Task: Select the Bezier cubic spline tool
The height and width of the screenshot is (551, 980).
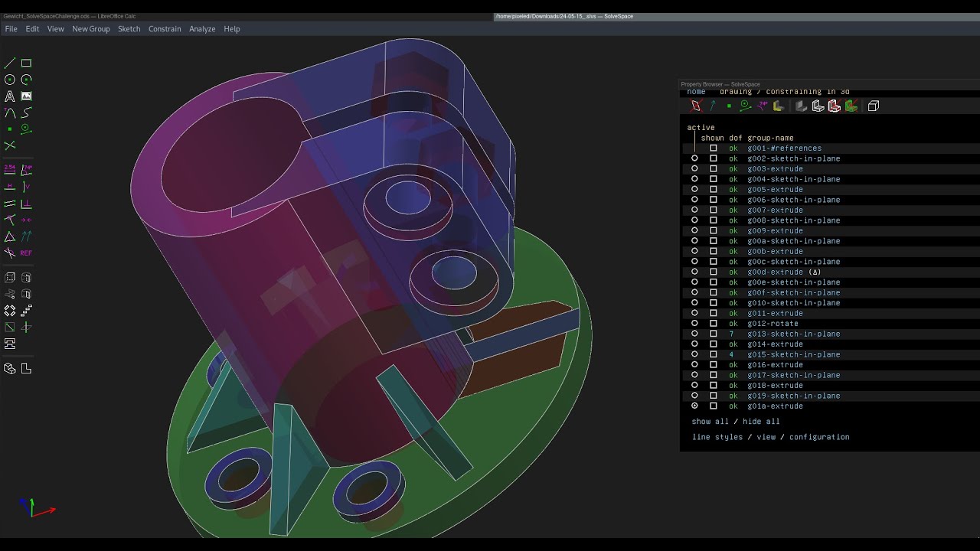Action: pyautogui.click(x=26, y=112)
